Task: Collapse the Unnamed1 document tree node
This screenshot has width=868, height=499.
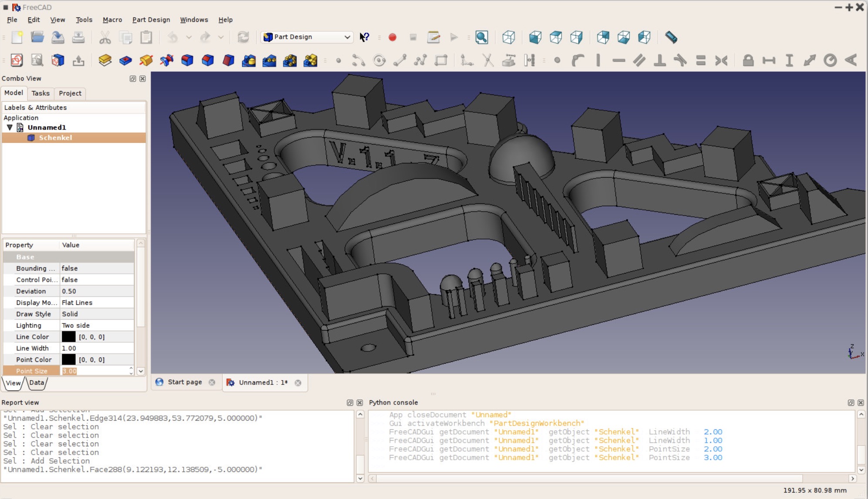Action: 10,128
